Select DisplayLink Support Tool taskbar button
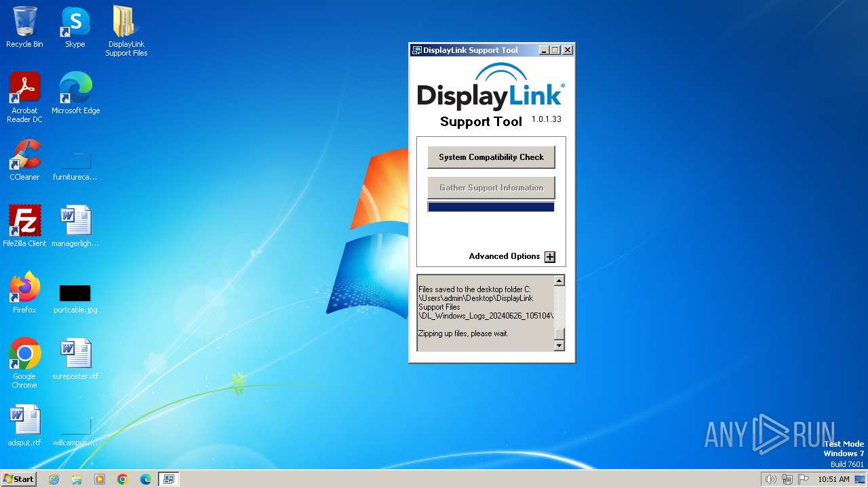Viewport: 868px width, 488px height. (x=168, y=479)
